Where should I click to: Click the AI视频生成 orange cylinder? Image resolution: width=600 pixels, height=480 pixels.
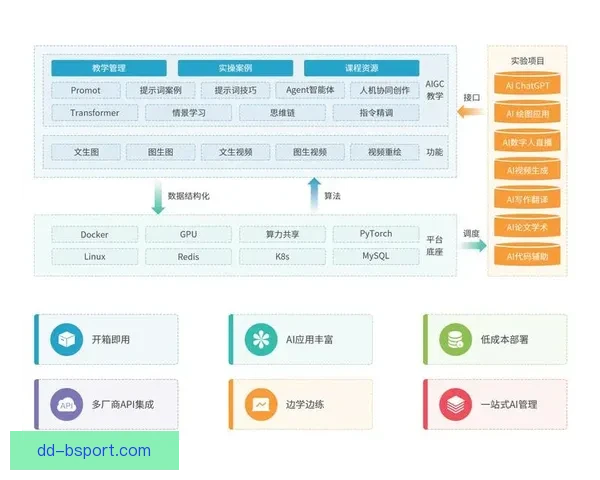pos(527,169)
